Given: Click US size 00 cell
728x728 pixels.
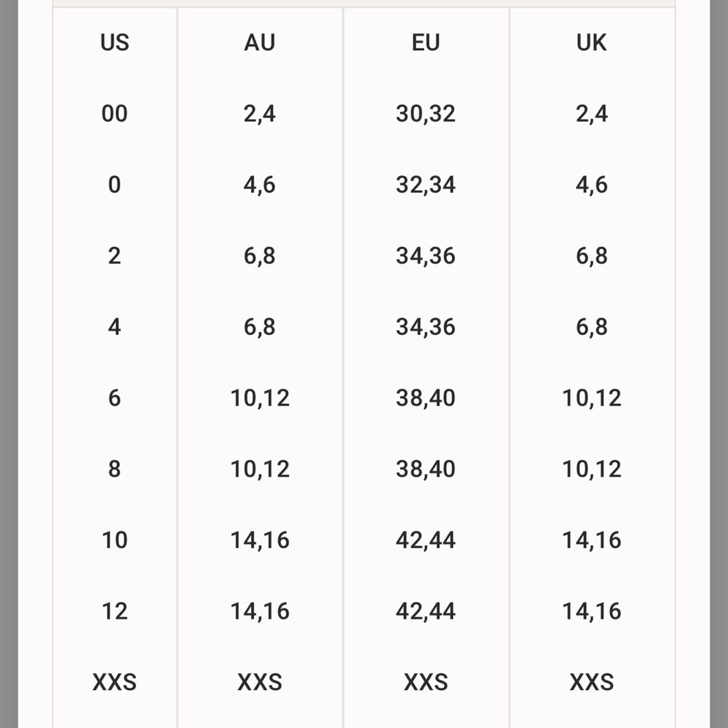Looking at the screenshot, I should coord(115,114).
